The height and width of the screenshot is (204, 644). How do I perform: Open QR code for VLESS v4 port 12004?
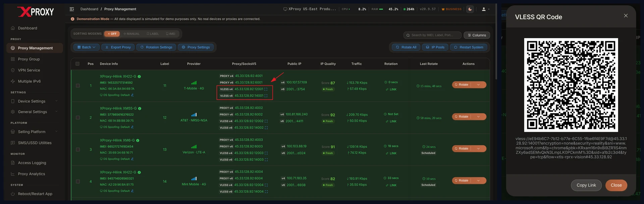266,185
